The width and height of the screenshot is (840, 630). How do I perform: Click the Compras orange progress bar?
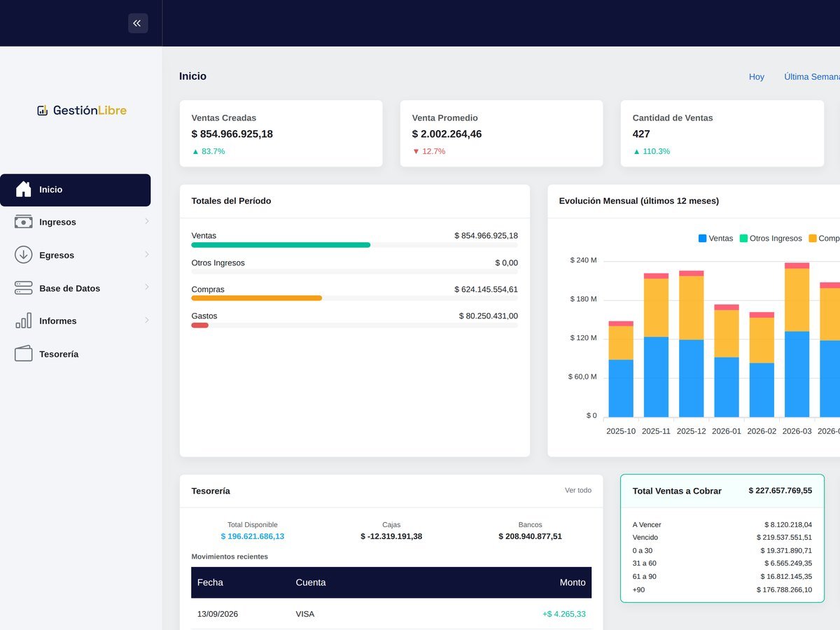tap(257, 298)
